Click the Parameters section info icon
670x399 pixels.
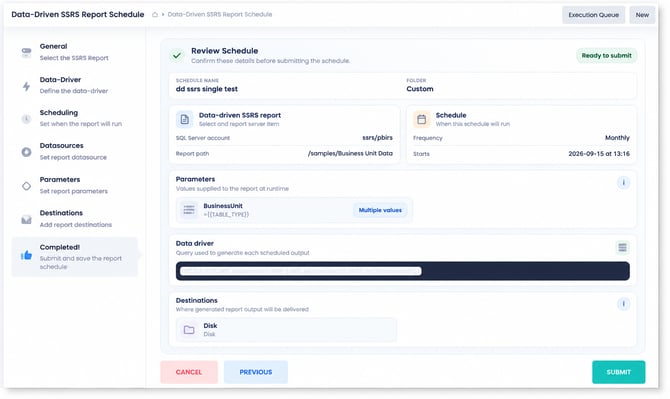point(623,182)
